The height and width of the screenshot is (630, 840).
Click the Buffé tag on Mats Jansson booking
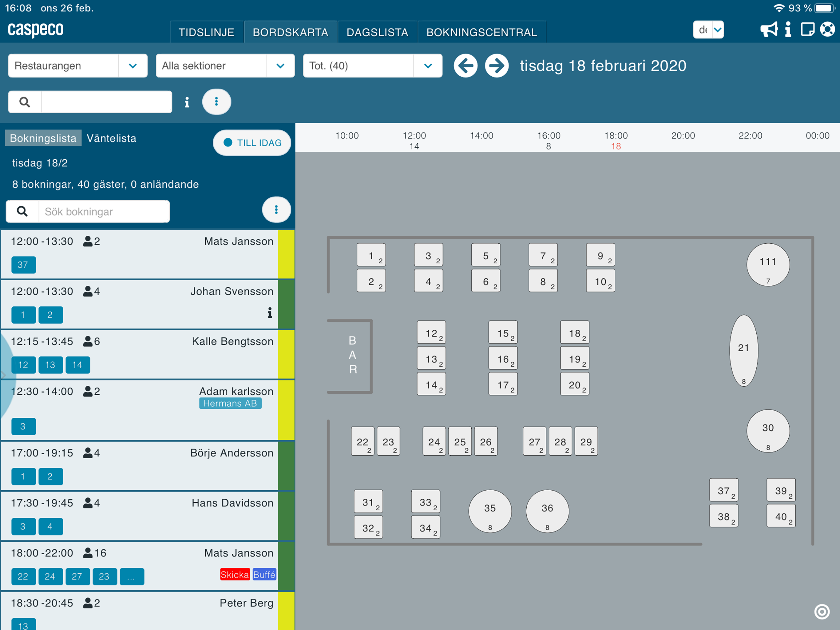pos(264,575)
